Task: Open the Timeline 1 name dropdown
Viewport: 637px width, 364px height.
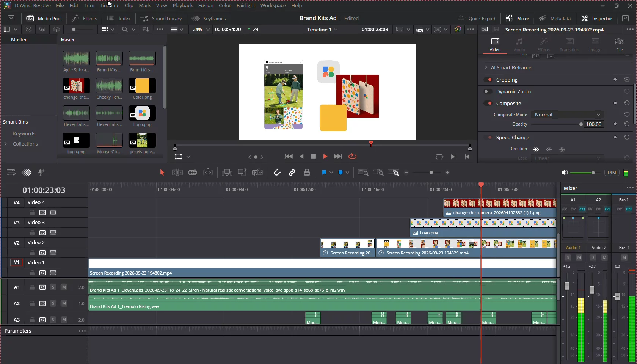Action: [322, 30]
